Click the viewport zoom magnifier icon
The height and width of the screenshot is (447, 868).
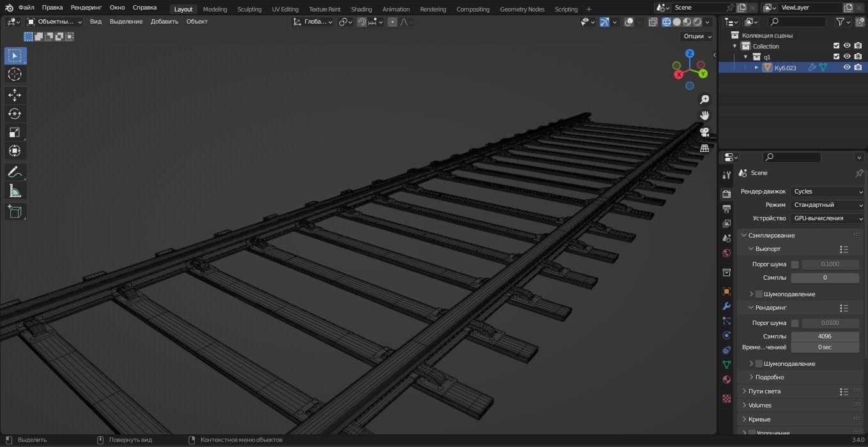704,100
